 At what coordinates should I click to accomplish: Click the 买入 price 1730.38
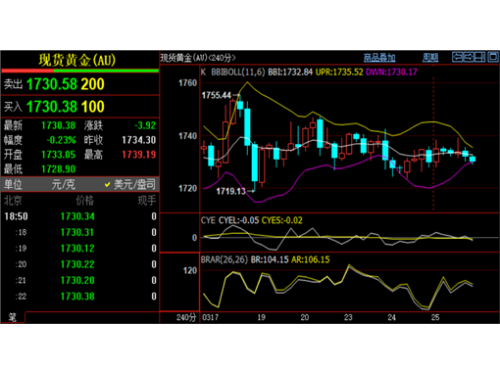pyautogui.click(x=52, y=107)
